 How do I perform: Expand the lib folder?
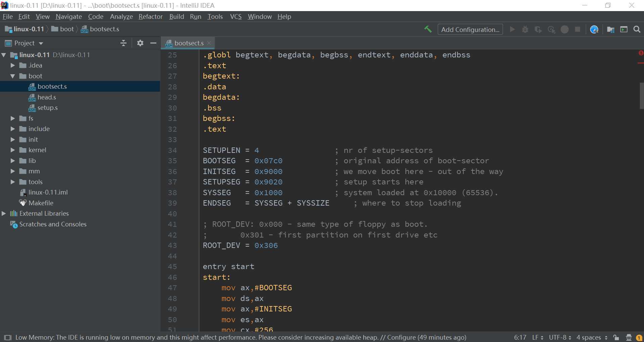click(13, 161)
